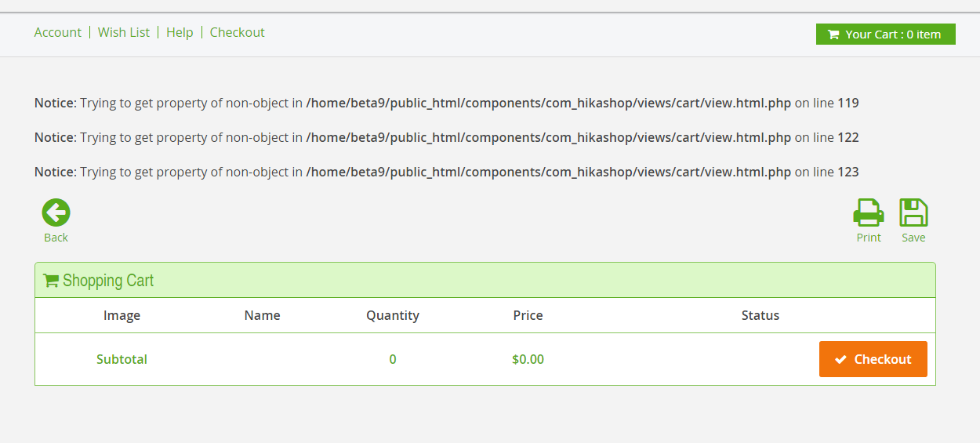This screenshot has height=443, width=980.
Task: Click the Print printer icon
Action: point(869,212)
